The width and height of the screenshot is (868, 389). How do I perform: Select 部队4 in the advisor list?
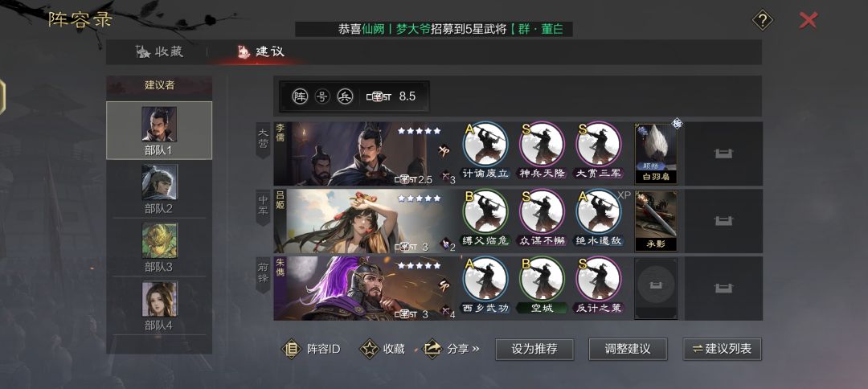[159, 305]
